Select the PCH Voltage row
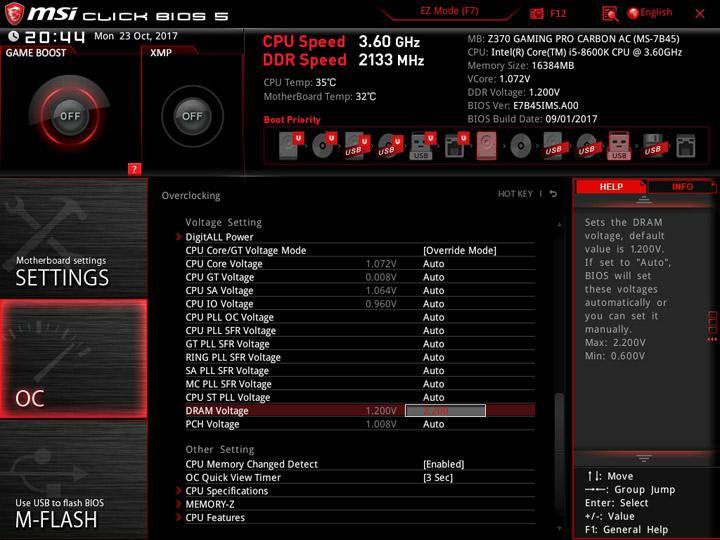 [360, 424]
